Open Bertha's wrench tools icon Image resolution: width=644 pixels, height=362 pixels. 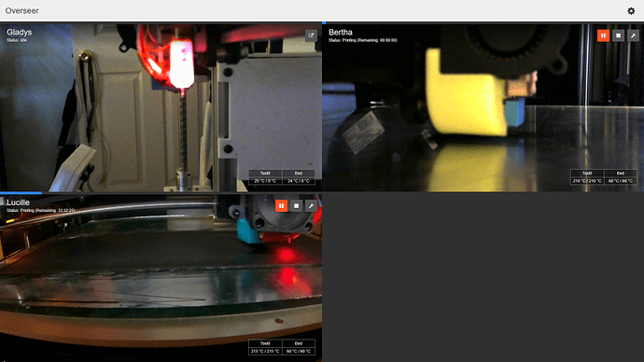coord(633,35)
